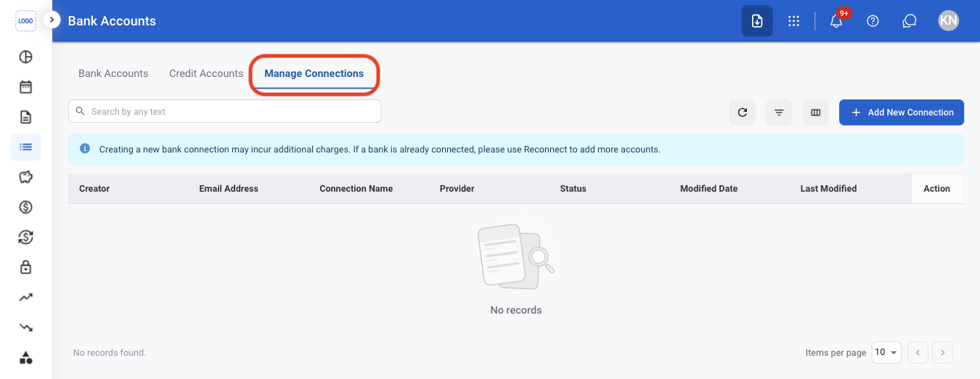Open the column settings button
The width and height of the screenshot is (980, 379).
(x=816, y=113)
